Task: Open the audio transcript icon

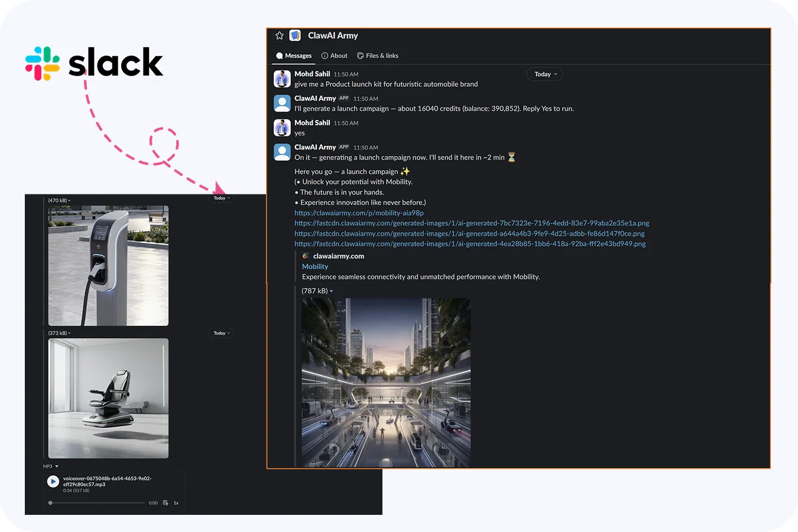Action: coord(166,503)
